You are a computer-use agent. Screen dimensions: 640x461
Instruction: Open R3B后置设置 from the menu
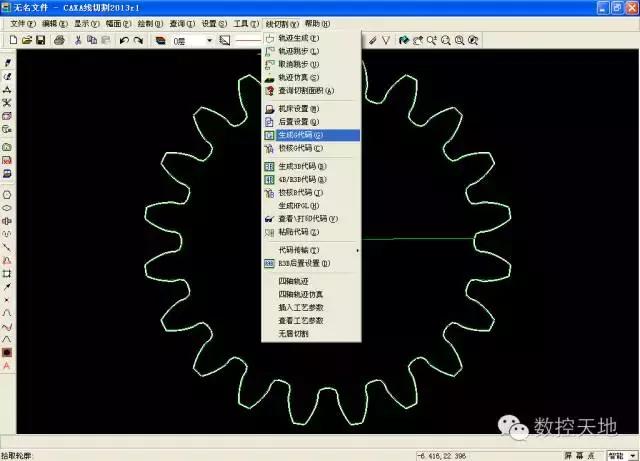(311, 263)
